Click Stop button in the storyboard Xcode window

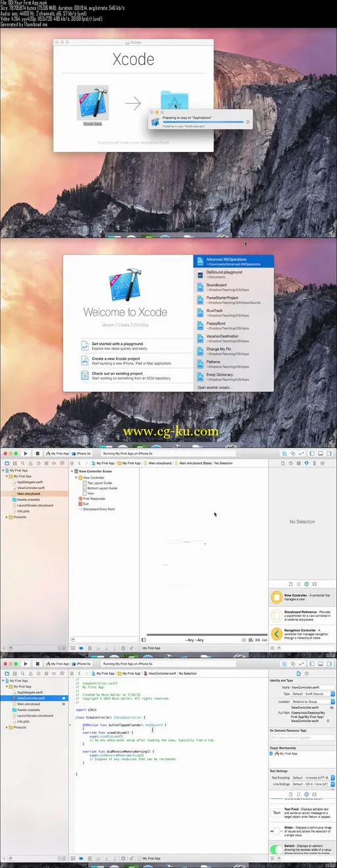pyautogui.click(x=38, y=453)
